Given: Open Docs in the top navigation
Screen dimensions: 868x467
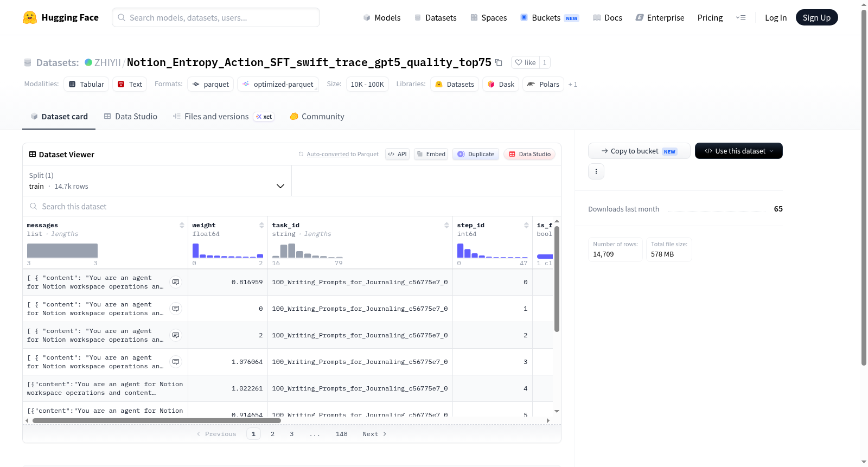Looking at the screenshot, I should click(608, 17).
